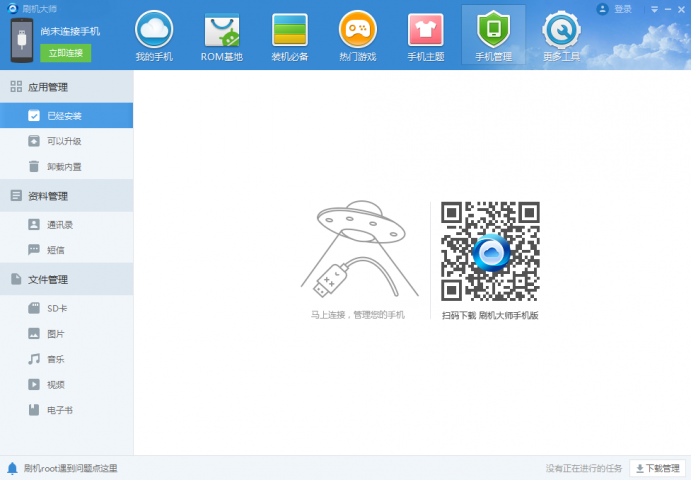Open 下载管理 download manager button
The image size is (691, 480).
click(657, 468)
